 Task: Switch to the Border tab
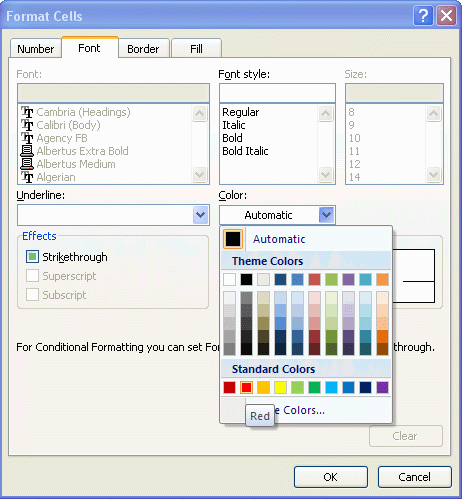[x=143, y=49]
